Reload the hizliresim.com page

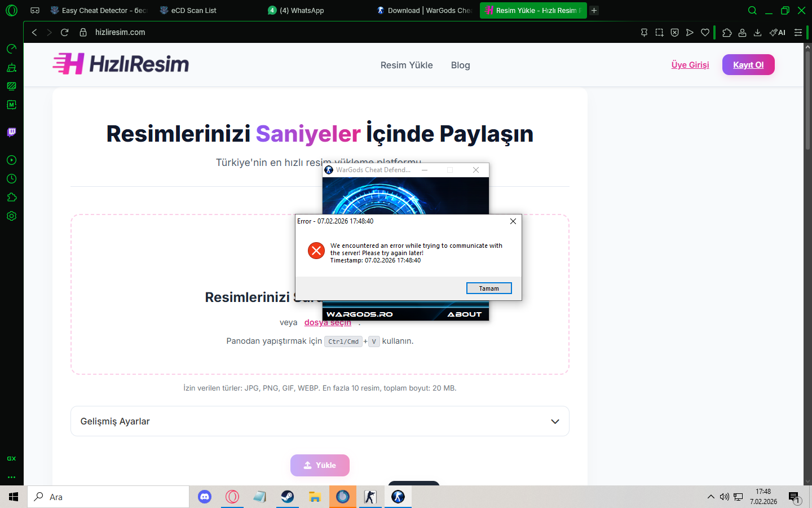click(x=65, y=32)
